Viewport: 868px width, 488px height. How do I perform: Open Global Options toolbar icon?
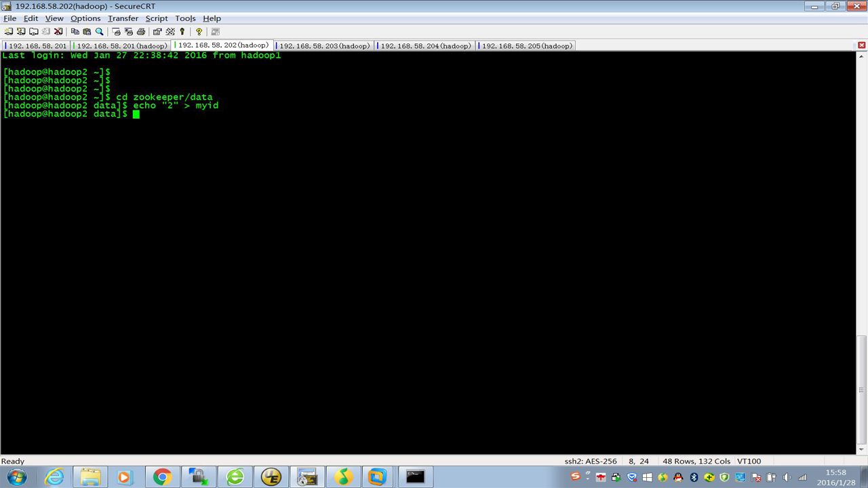(x=170, y=31)
